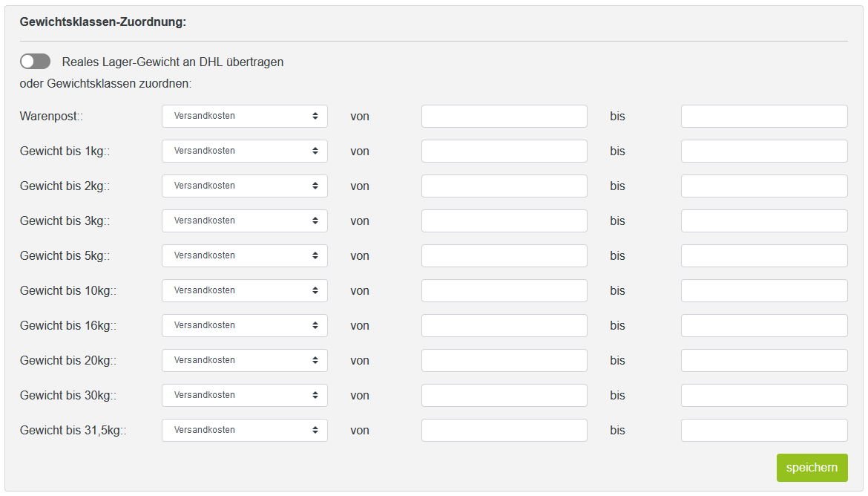Click 'von' field for Gewicht bis 1kg

point(504,151)
